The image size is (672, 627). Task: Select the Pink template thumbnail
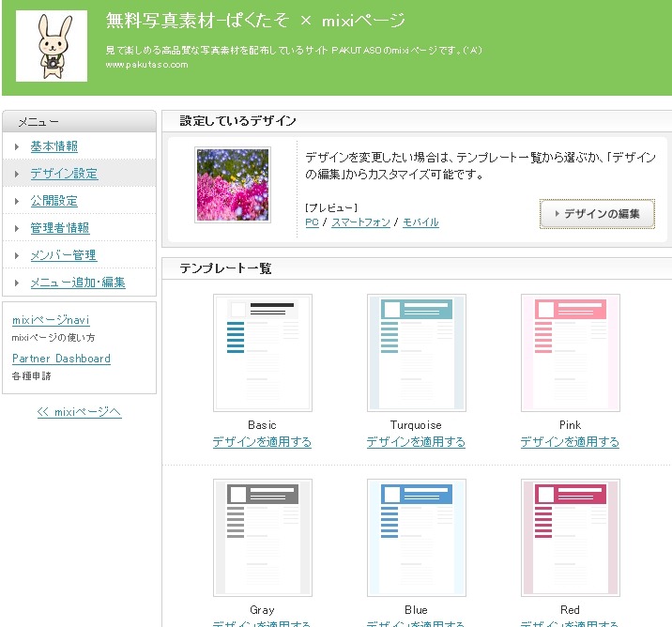click(571, 353)
